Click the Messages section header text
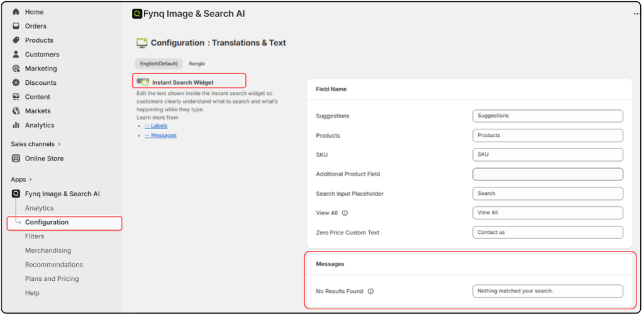Screen dimensions: 644x315 click(x=330, y=263)
